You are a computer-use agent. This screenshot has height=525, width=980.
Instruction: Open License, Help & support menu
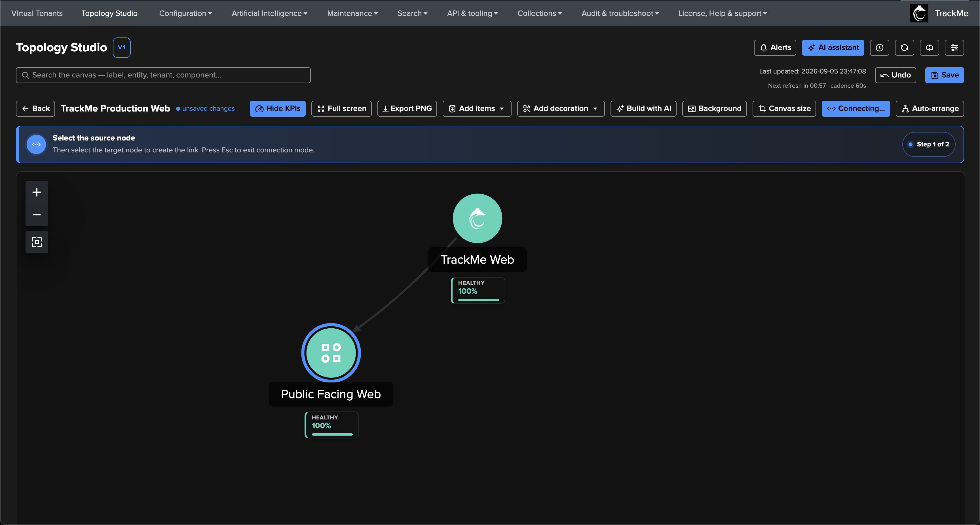[723, 13]
